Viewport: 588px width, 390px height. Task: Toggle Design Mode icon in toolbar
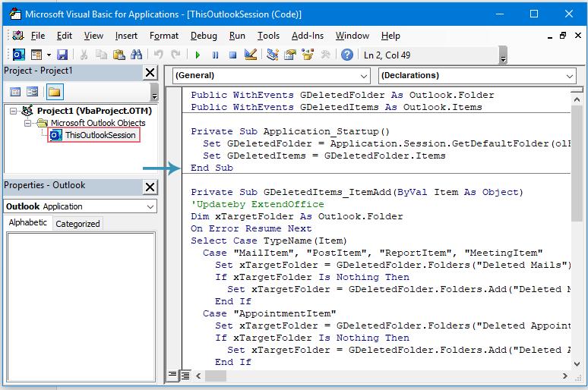click(x=251, y=55)
